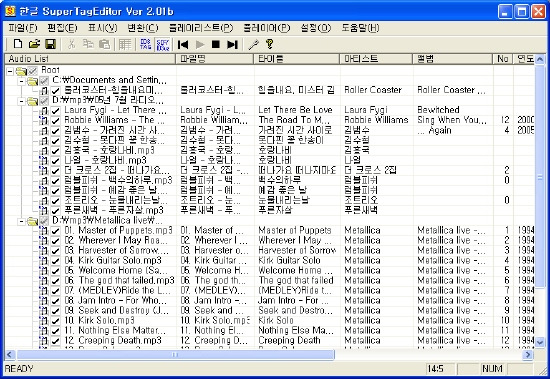This screenshot has height=379, width=550.
Task: Click the blue BAR icon beside ID3 TAG
Action: 163,44
